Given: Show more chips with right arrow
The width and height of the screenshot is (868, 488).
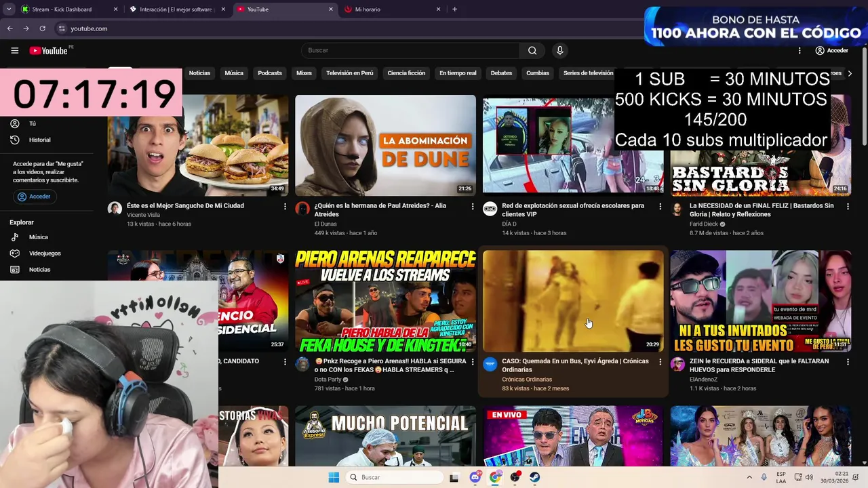Looking at the screenshot, I should 850,73.
